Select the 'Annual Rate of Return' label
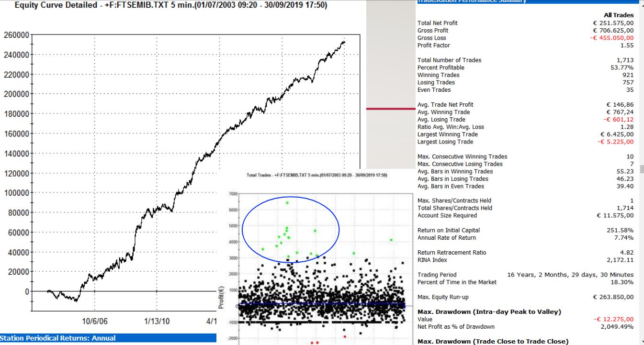This screenshot has height=345, width=644. click(447, 238)
